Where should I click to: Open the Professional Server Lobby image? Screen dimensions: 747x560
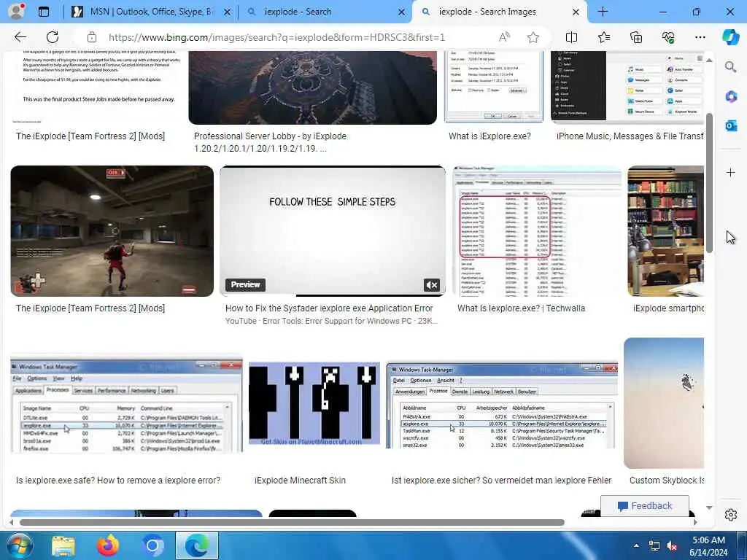tap(312, 87)
